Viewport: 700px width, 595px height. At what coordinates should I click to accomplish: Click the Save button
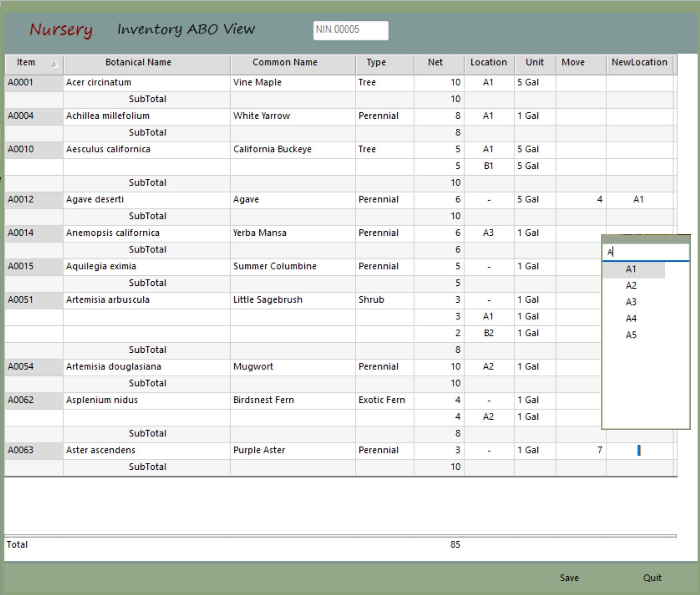(x=569, y=578)
